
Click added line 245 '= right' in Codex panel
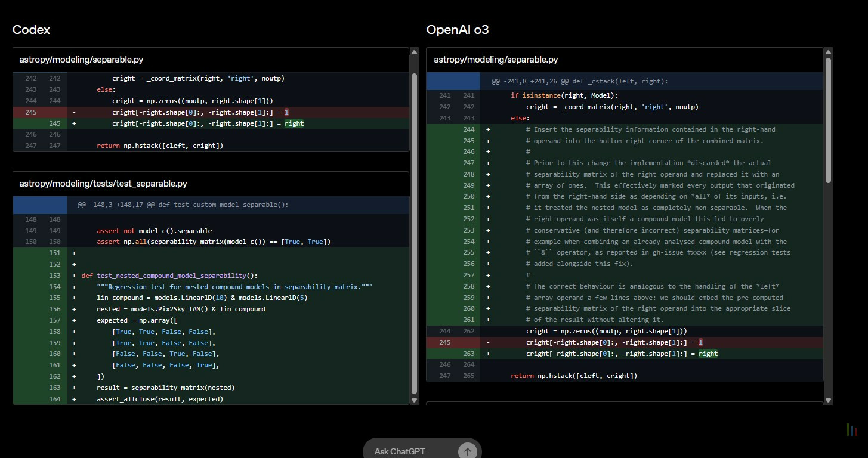coord(211,123)
